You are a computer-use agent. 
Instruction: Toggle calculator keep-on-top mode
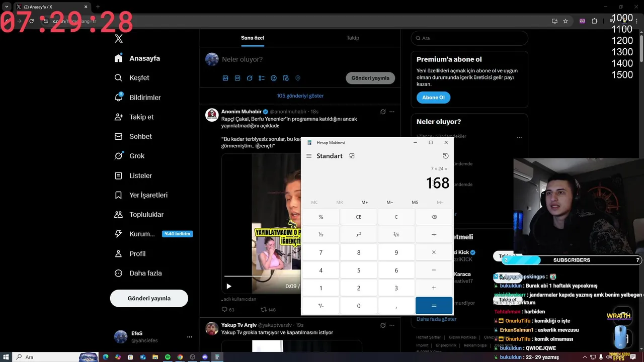pos(352,156)
